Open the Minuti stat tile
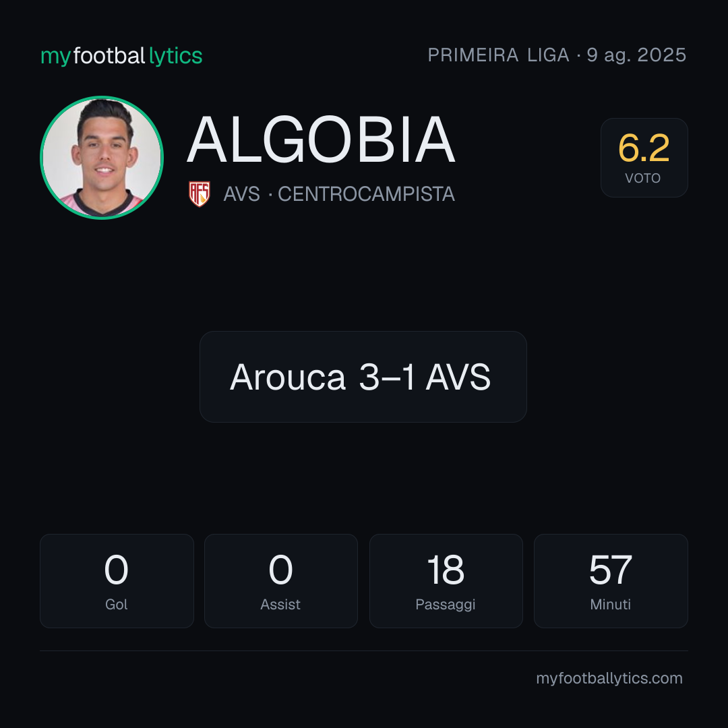The width and height of the screenshot is (728, 728). click(611, 581)
